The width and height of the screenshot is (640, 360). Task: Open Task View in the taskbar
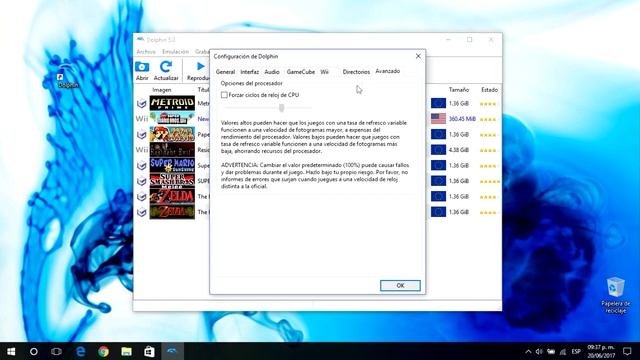(x=56, y=351)
